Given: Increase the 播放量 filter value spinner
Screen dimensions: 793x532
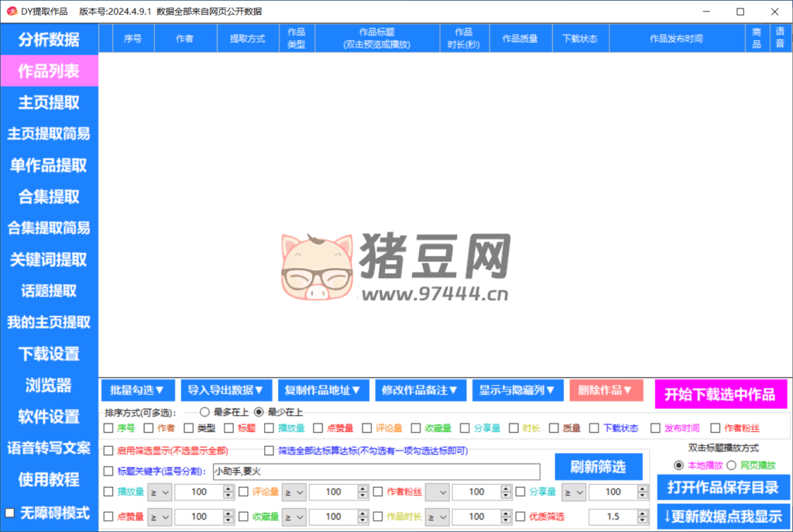Looking at the screenshot, I should coord(228,489).
